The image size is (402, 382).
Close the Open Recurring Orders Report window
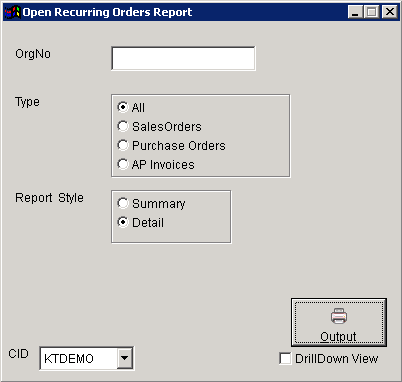click(389, 12)
